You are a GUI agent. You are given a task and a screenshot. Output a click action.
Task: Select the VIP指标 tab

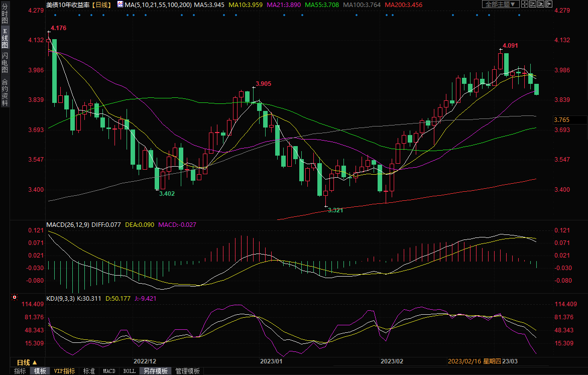pos(65,371)
